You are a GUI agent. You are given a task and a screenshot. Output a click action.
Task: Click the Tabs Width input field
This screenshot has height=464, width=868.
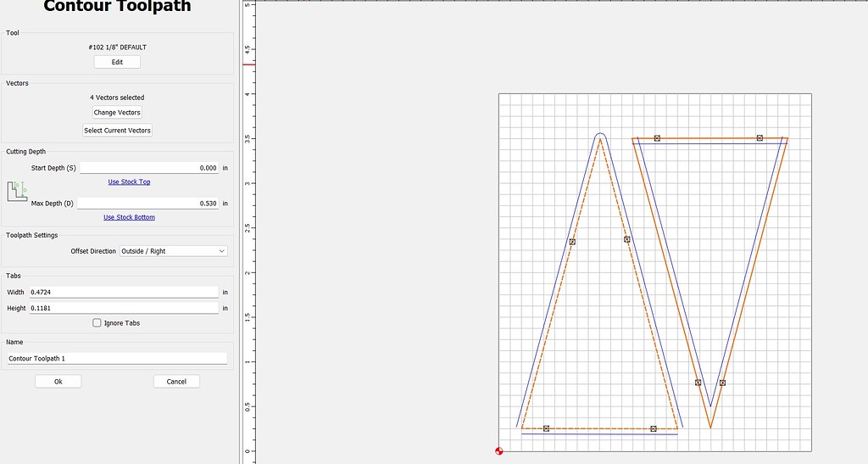coord(124,292)
